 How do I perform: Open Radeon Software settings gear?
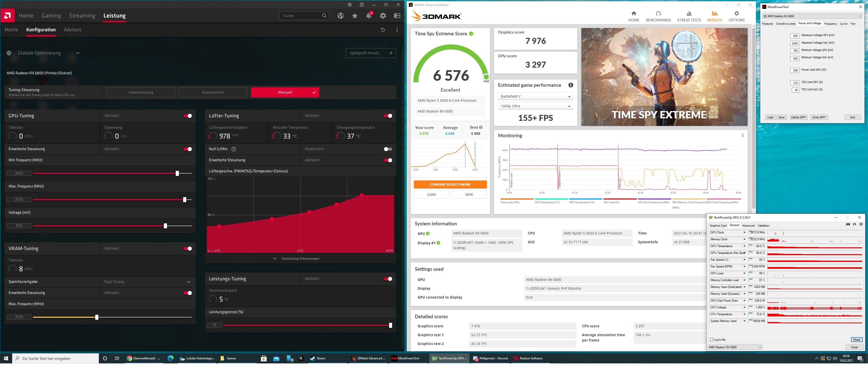pyautogui.click(x=383, y=15)
